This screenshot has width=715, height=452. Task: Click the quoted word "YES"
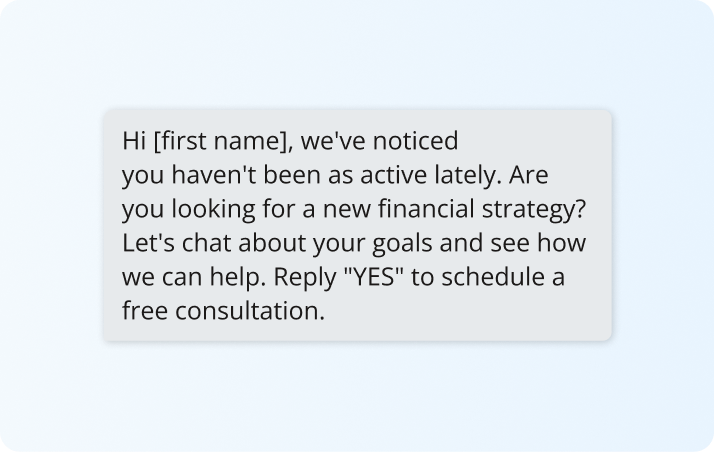pos(373,277)
